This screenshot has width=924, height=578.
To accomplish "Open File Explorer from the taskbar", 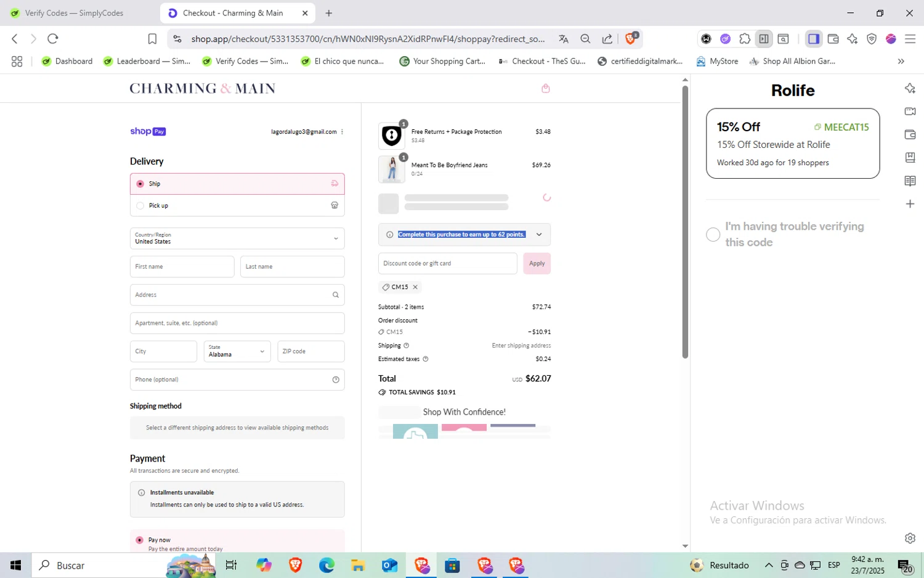I will [x=359, y=565].
